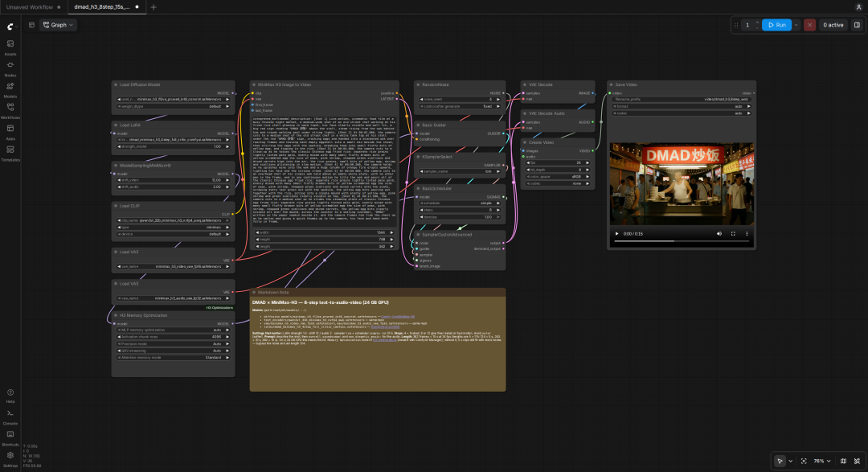The height and width of the screenshot is (472, 868).
Task: Click the 0 active queue button
Action: tap(833, 25)
